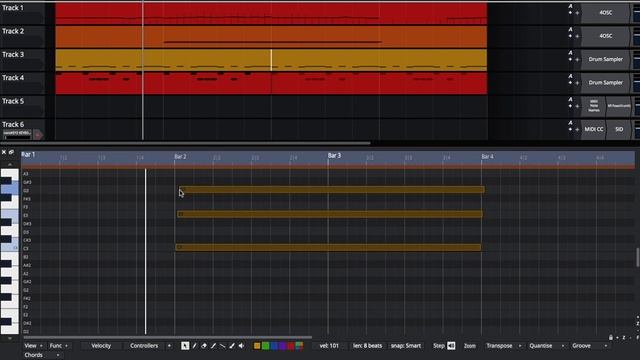Open the SID plugin on Track 6
The width and height of the screenshot is (640, 360).
(619, 129)
